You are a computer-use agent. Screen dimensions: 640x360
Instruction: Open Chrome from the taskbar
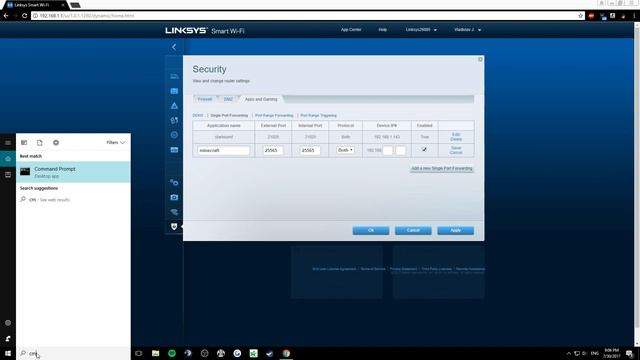286,353
